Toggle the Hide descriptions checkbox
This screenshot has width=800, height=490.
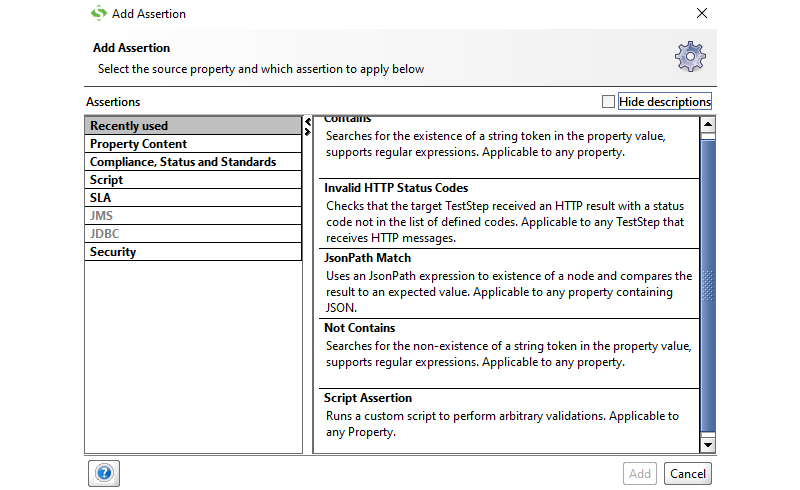tap(609, 101)
